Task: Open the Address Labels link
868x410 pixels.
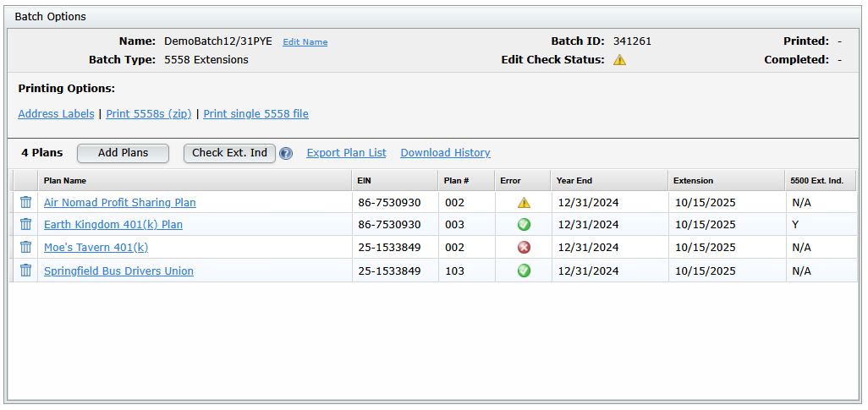Action: click(56, 114)
